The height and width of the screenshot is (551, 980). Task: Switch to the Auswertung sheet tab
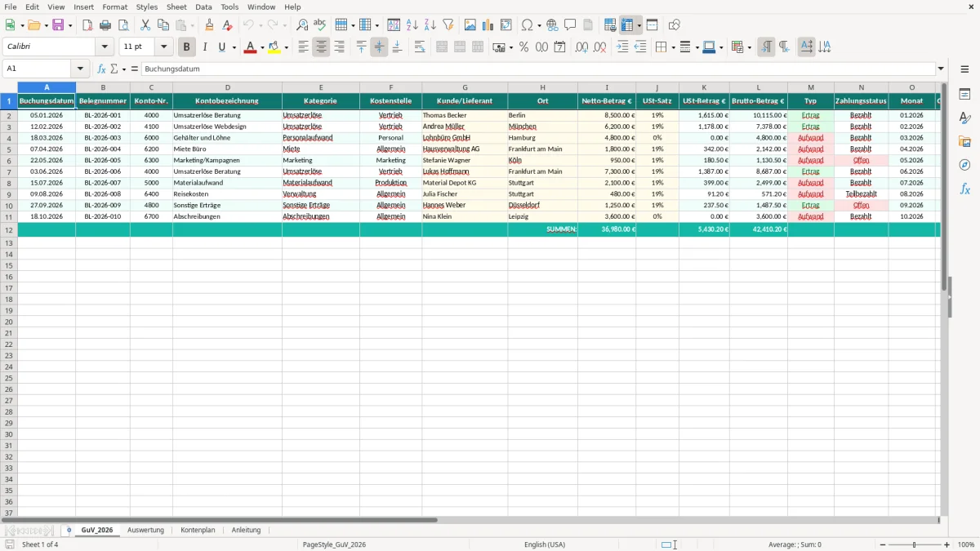point(145,530)
